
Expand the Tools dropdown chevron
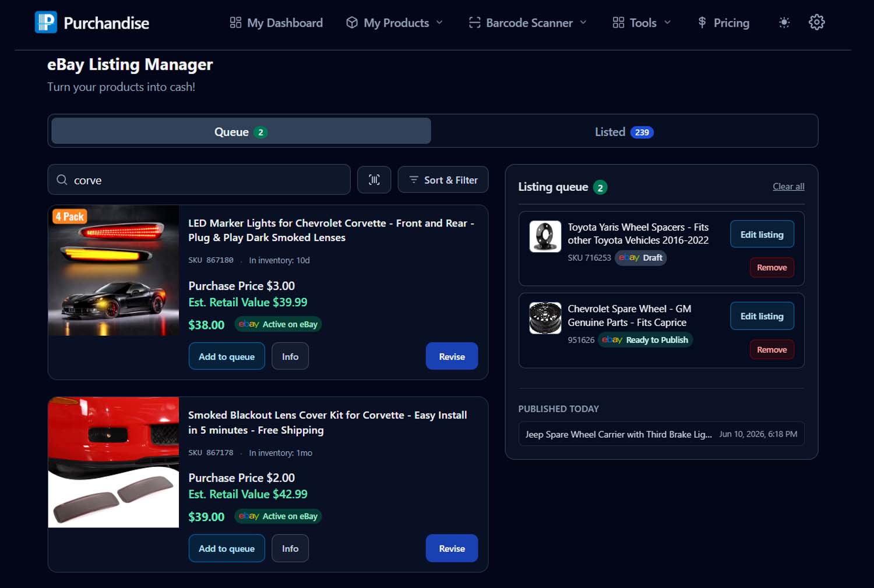[667, 23]
